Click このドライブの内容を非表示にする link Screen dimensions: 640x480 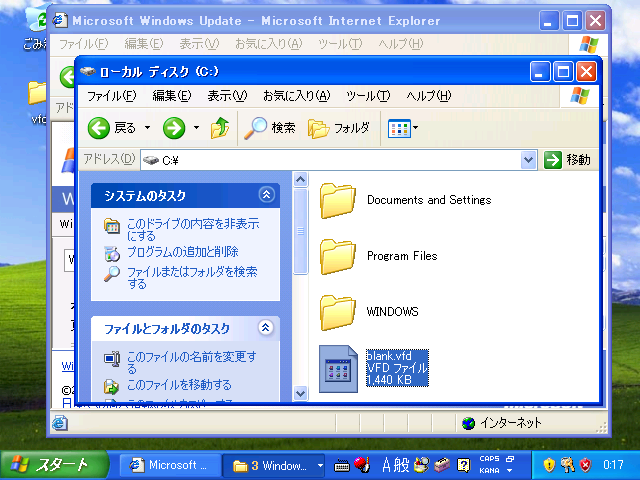pos(193,229)
